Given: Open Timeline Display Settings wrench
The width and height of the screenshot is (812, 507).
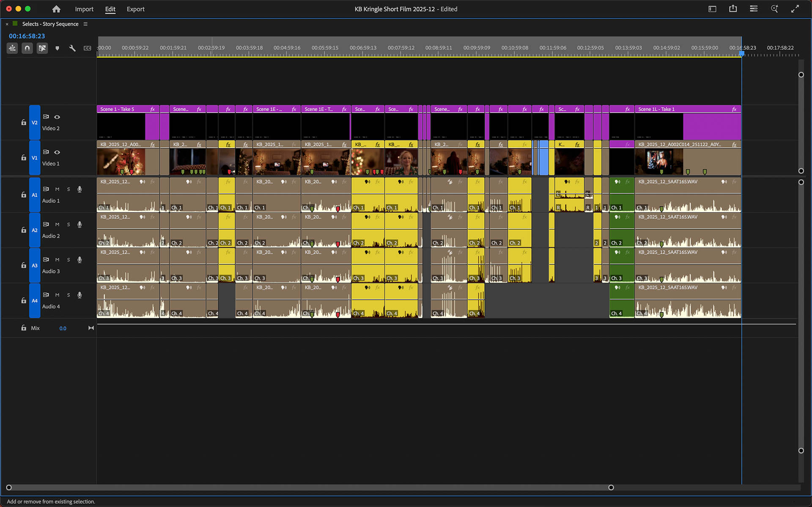Looking at the screenshot, I should coord(72,48).
